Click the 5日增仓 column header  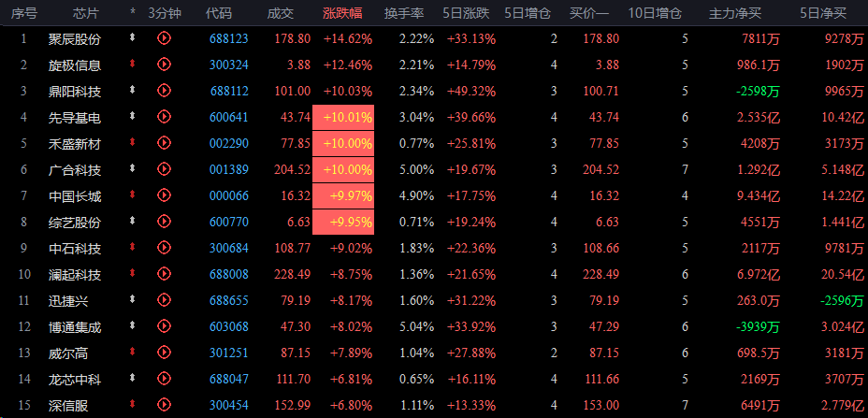tap(528, 13)
